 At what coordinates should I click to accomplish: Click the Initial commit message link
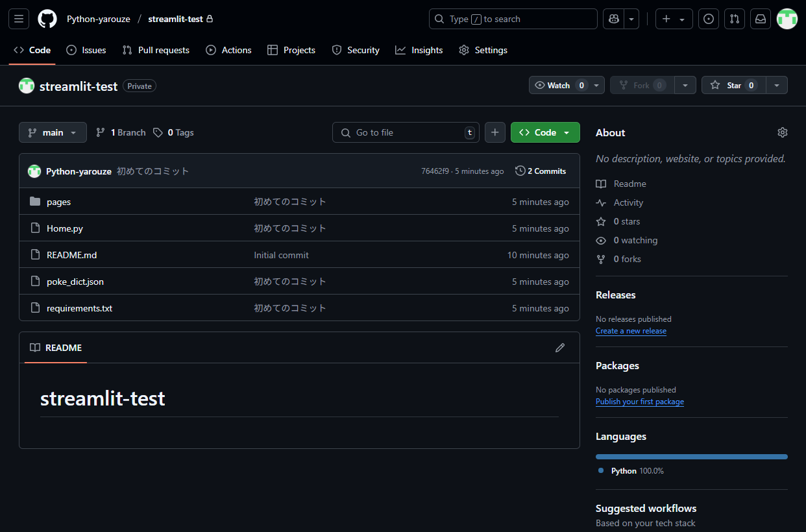click(x=281, y=255)
